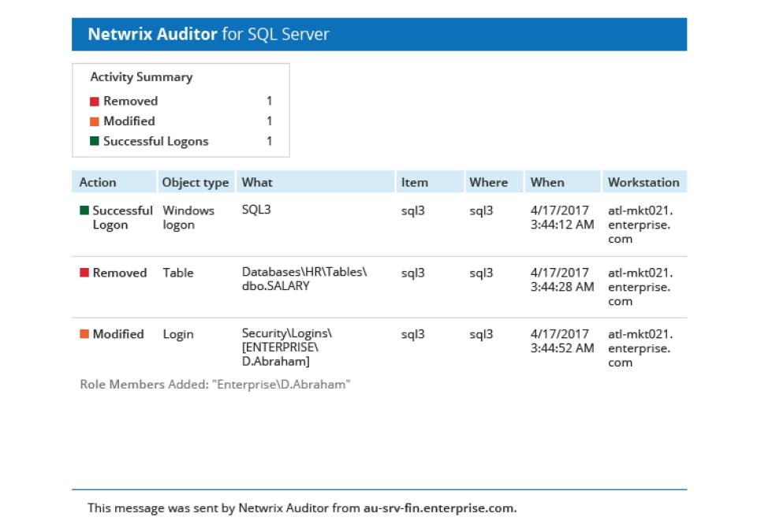Click the Successful Logon action cell
The width and height of the screenshot is (757, 532).
[x=123, y=218]
